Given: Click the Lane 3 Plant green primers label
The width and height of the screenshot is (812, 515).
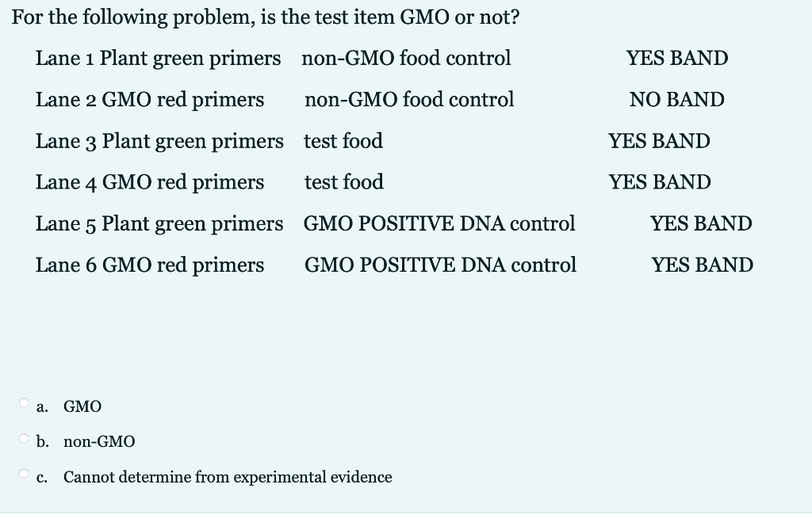Looking at the screenshot, I should coord(159,141).
